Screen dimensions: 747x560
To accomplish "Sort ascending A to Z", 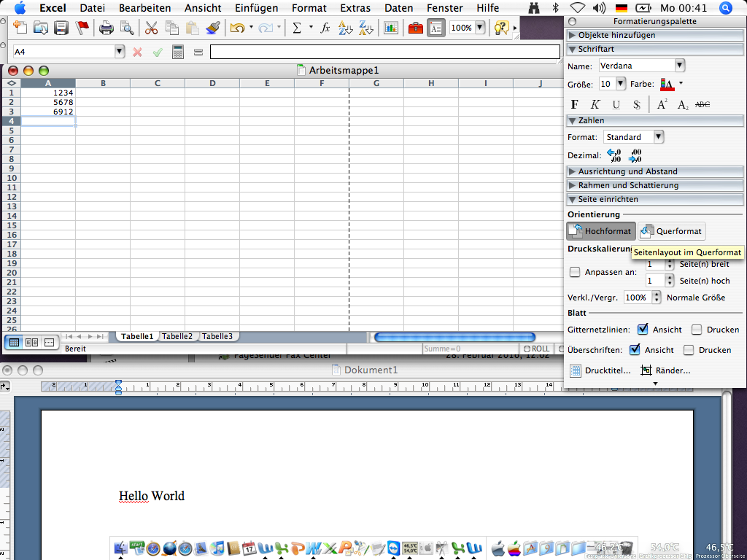I will tap(345, 28).
